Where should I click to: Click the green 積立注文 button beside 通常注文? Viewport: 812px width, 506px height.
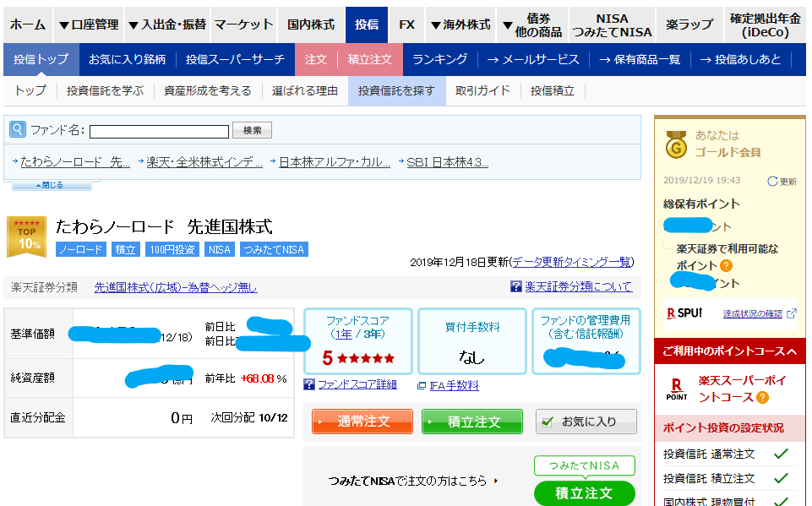pyautogui.click(x=471, y=422)
